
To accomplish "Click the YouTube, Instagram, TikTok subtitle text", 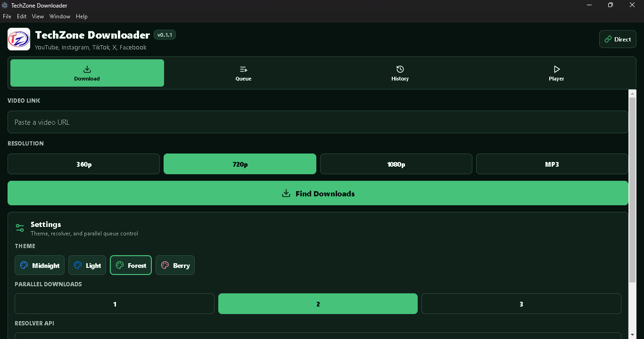I will [x=91, y=48].
